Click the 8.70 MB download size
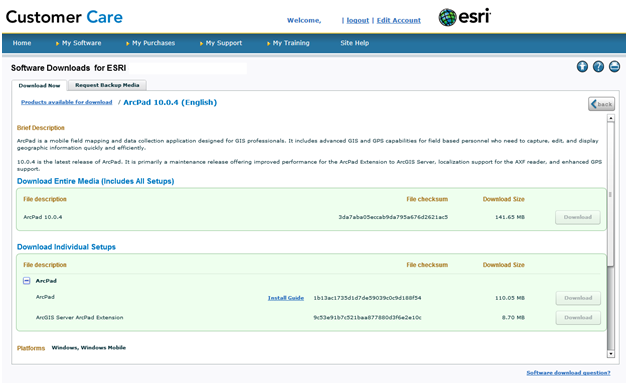Screen dimensions: 628x385 click(513, 318)
